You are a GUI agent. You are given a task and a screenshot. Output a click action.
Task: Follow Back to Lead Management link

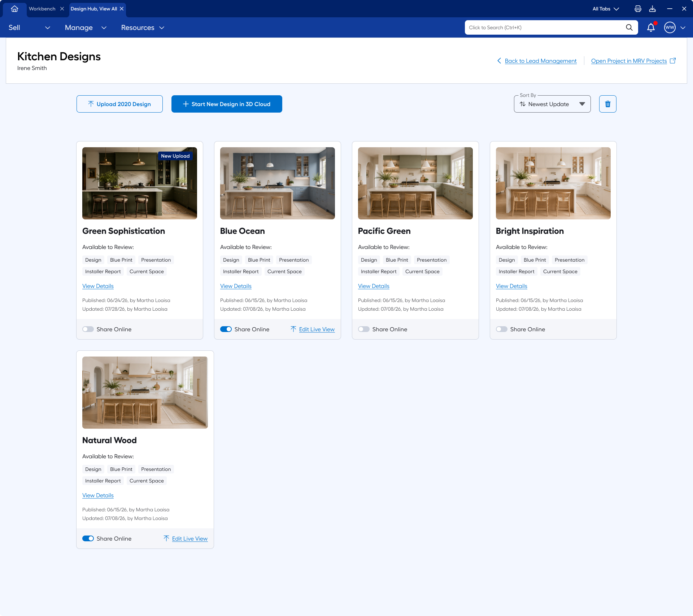tap(541, 61)
